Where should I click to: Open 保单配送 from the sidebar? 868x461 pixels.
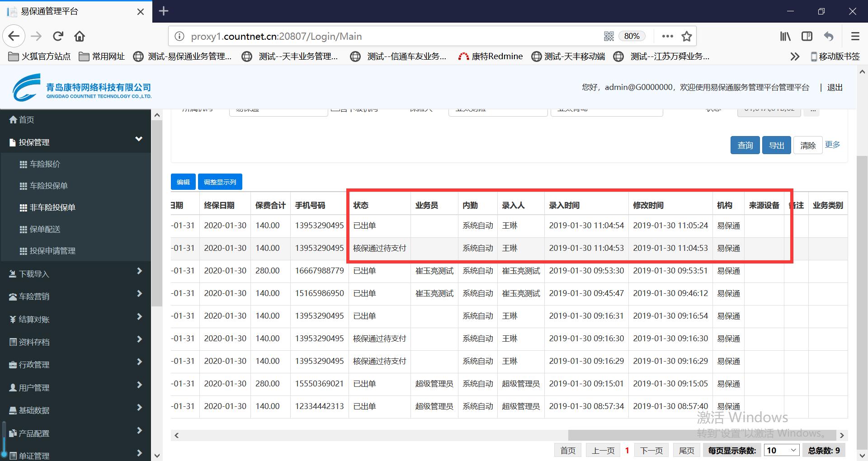pos(45,229)
